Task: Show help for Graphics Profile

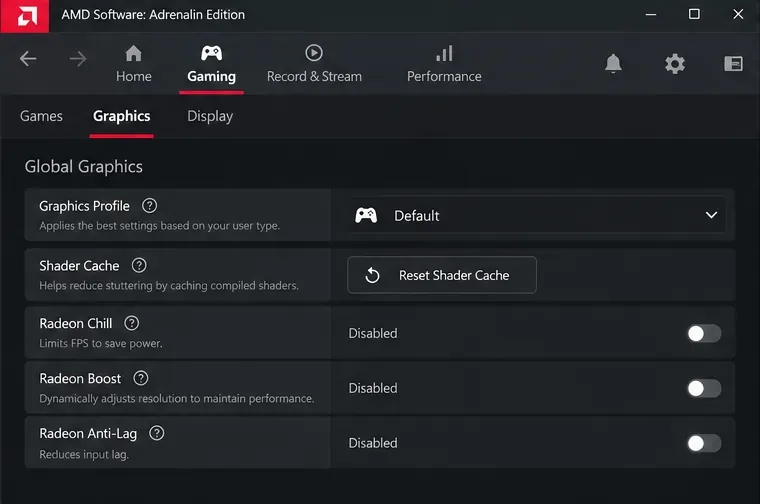Action: click(149, 205)
